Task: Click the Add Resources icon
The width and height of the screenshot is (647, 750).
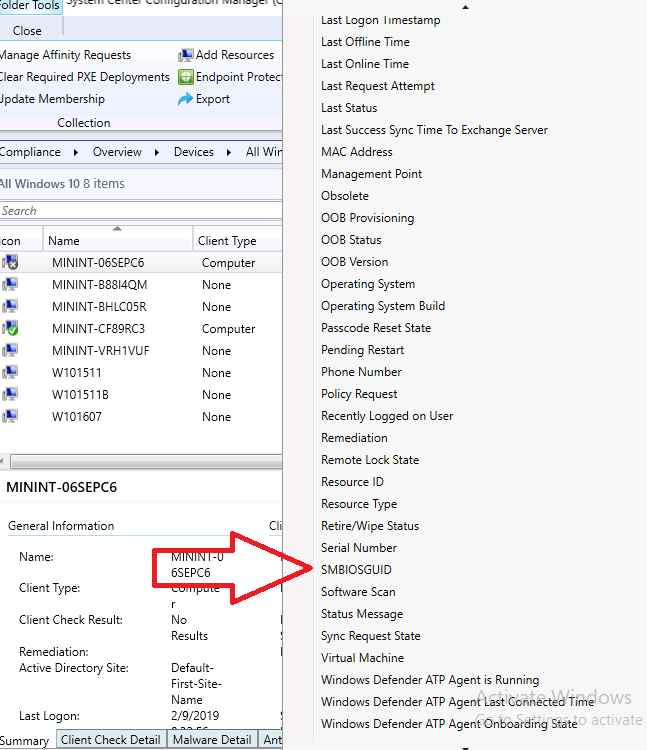Action: pyautogui.click(x=186, y=55)
